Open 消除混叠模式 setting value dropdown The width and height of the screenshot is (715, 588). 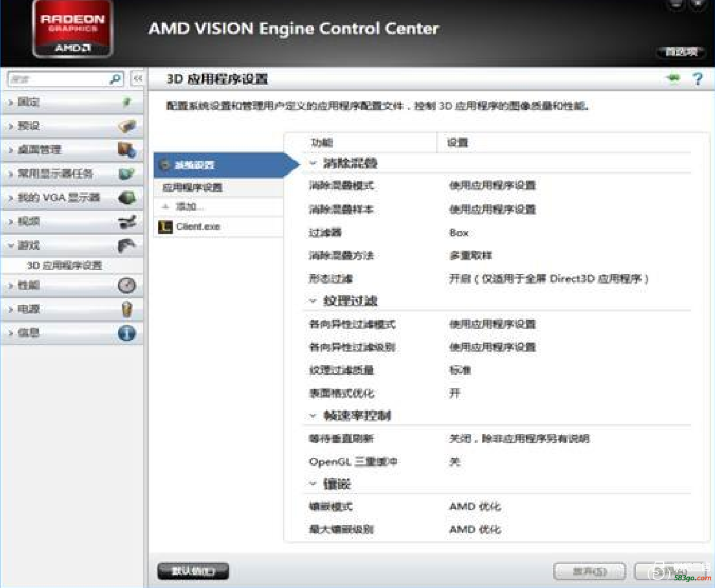click(492, 185)
